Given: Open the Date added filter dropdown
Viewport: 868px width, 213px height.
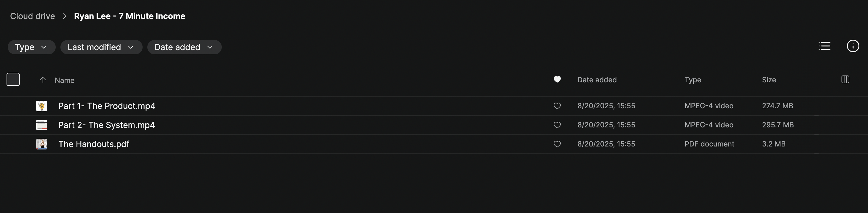Looking at the screenshot, I should coord(184,47).
